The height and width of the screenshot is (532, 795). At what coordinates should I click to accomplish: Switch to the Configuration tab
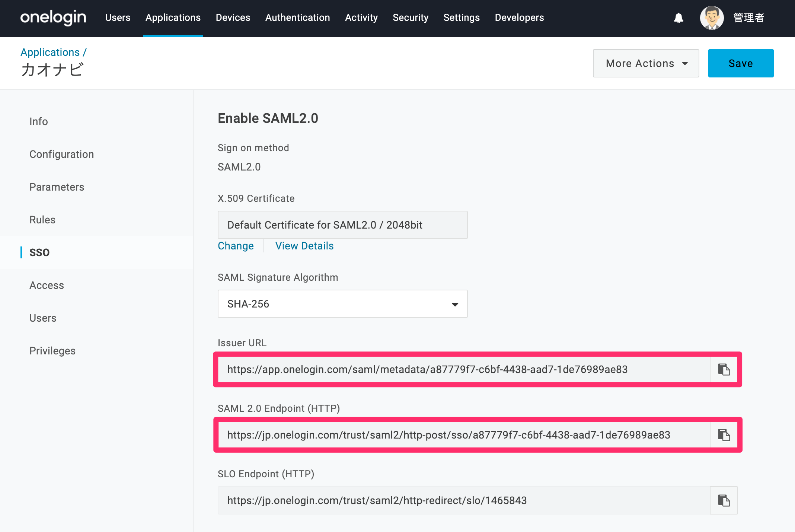click(x=62, y=154)
